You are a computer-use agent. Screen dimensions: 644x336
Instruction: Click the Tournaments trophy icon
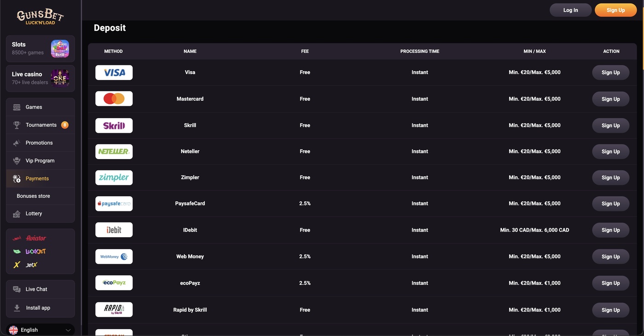[17, 125]
